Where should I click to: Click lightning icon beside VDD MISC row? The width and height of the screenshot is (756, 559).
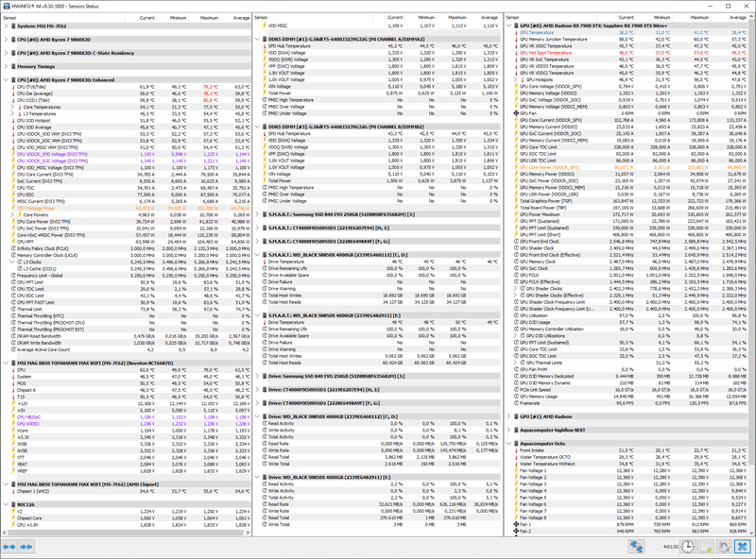point(265,25)
